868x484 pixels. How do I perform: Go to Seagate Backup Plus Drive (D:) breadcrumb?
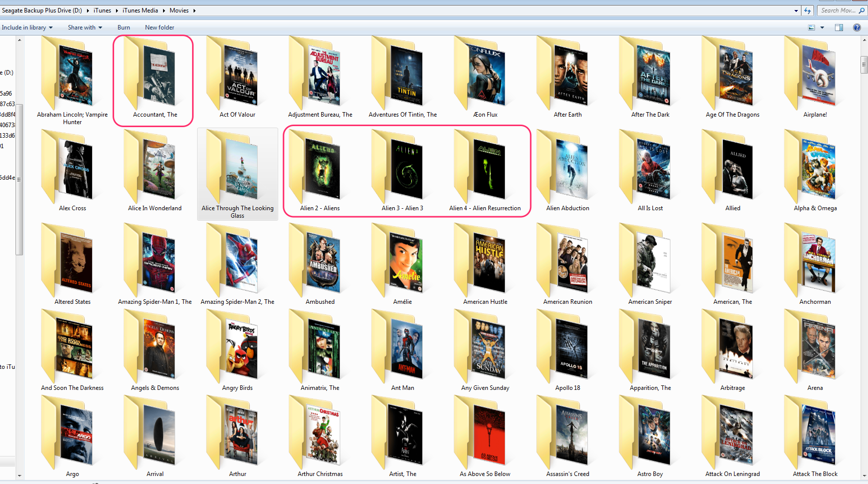[42, 11]
